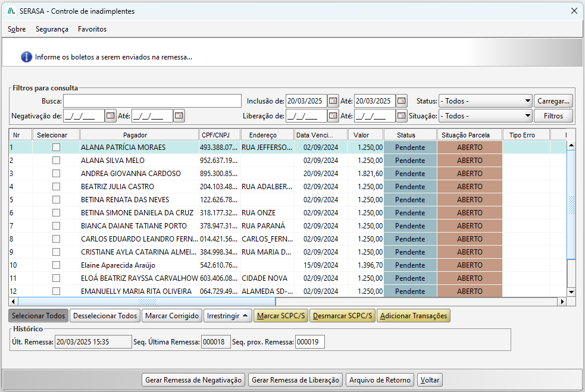Viewport: 585px width, 392px height.
Task: Click Desselecionar Todos button
Action: point(105,315)
